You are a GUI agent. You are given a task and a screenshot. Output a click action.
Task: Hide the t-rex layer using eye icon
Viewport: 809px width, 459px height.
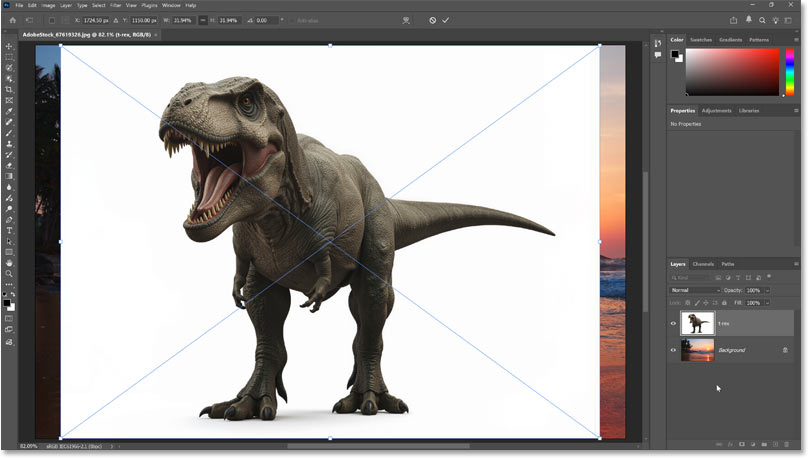673,322
